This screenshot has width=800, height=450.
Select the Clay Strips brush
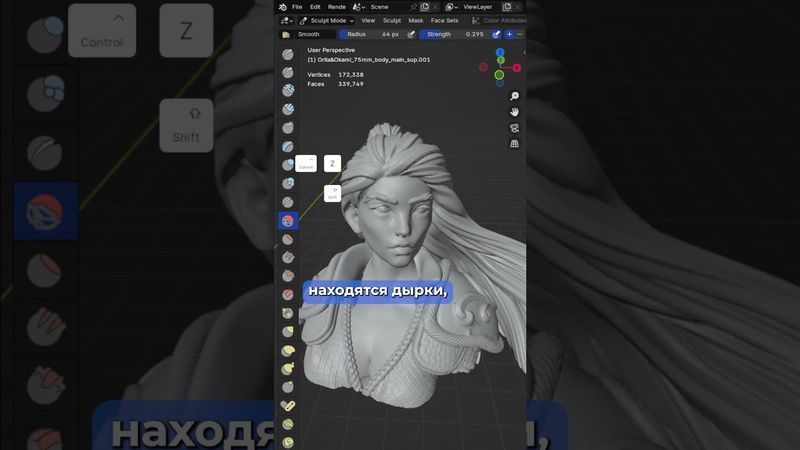[288, 109]
